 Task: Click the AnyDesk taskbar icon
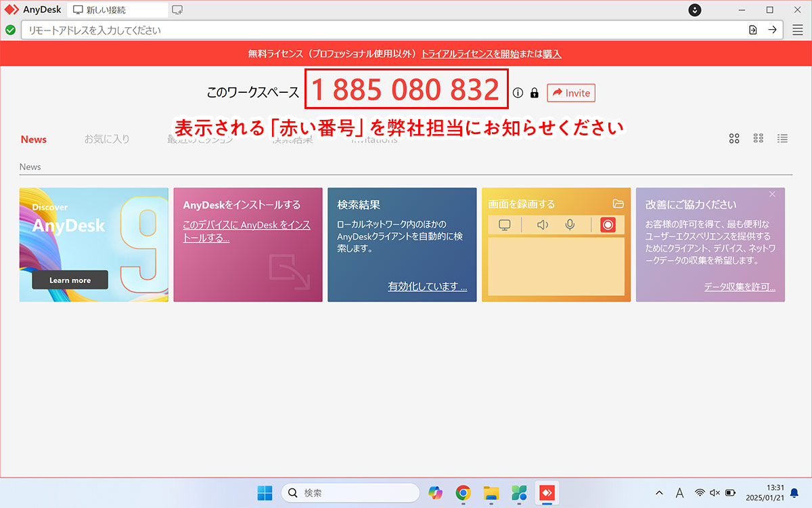click(x=546, y=492)
